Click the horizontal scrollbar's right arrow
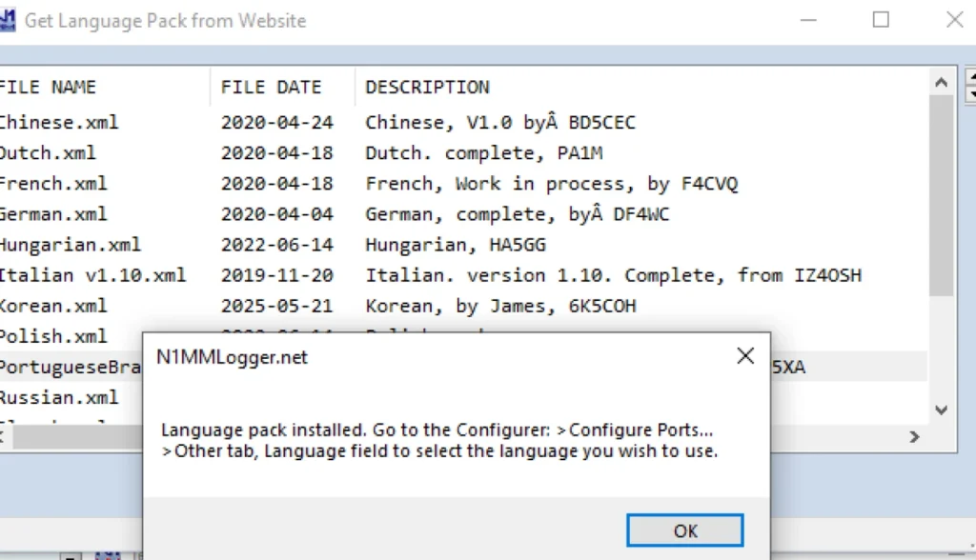The height and width of the screenshot is (560, 976). [914, 437]
